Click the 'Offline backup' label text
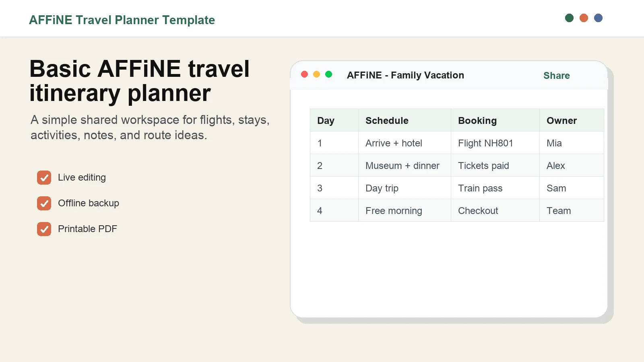The width and height of the screenshot is (644, 362). coord(89,203)
